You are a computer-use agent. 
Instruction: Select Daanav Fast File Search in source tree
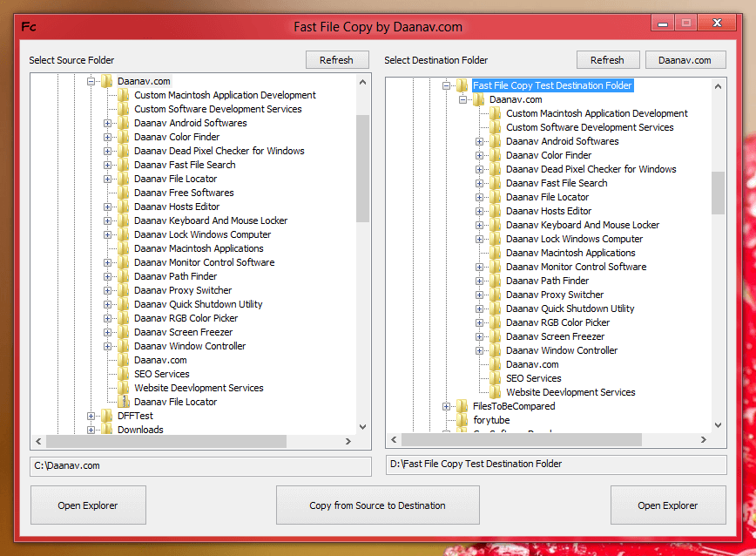[185, 165]
